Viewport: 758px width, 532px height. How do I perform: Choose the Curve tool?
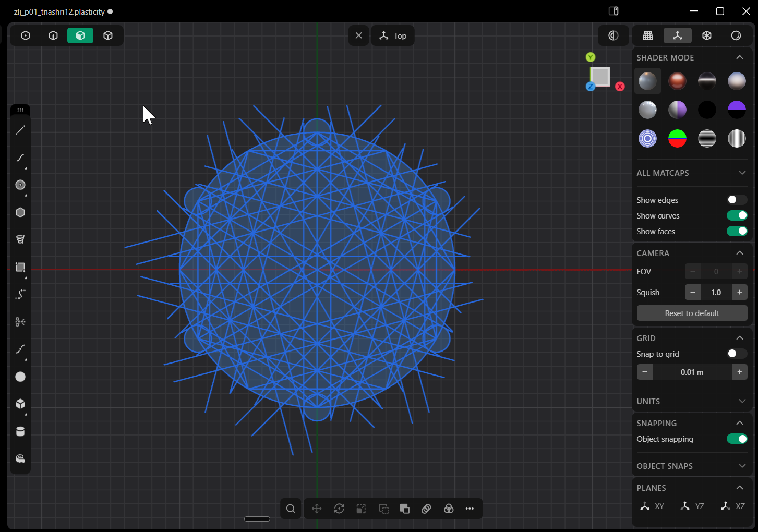(20, 158)
